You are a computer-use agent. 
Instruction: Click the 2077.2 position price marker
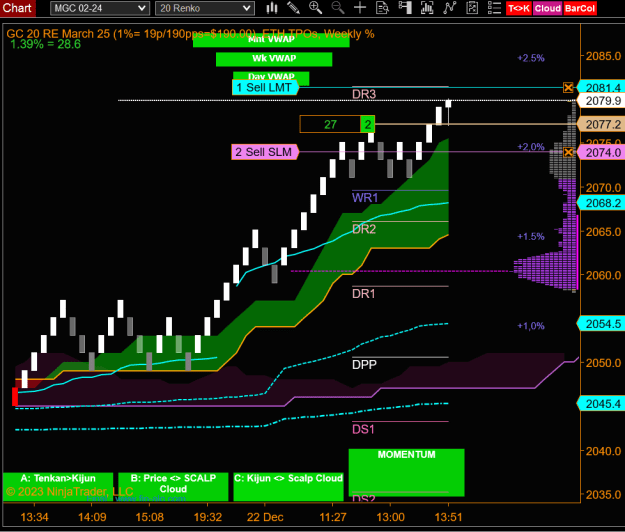[601, 124]
